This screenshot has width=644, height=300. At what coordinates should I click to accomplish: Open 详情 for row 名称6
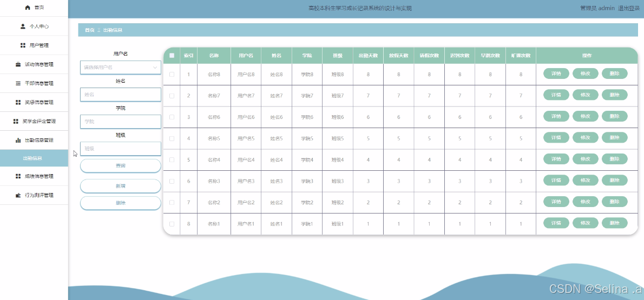tap(556, 116)
